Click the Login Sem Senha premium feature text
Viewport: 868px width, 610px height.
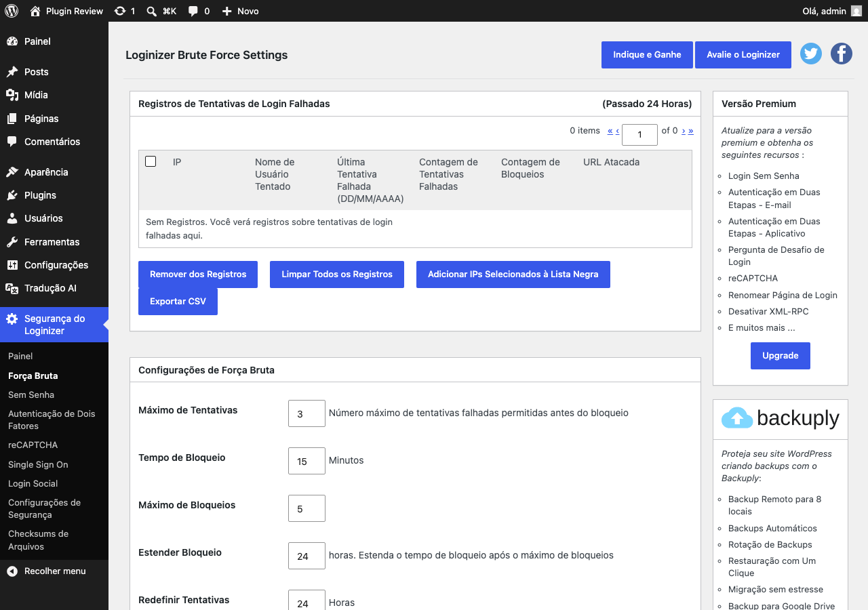(764, 176)
